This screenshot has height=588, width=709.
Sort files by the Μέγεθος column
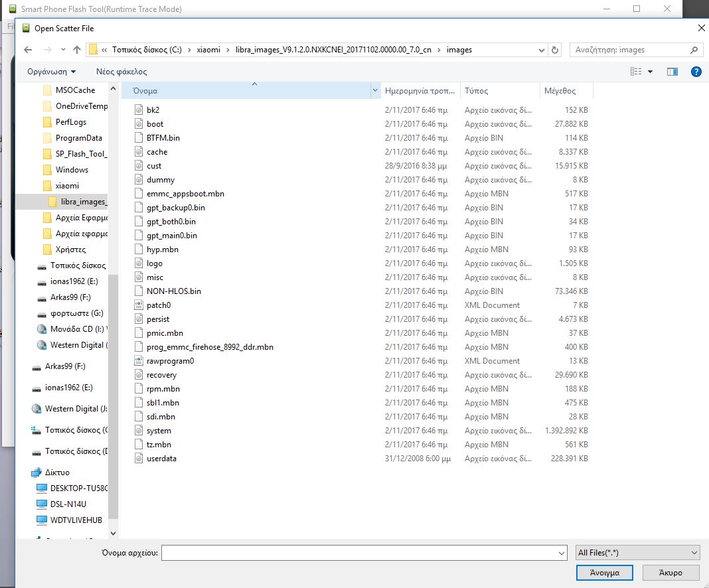560,91
